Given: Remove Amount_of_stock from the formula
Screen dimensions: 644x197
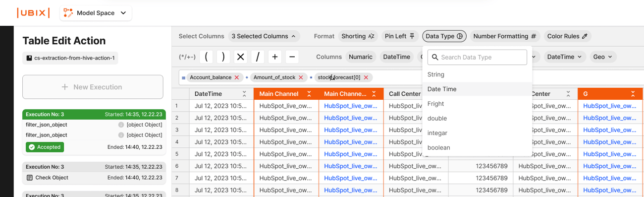Looking at the screenshot, I should (301, 77).
